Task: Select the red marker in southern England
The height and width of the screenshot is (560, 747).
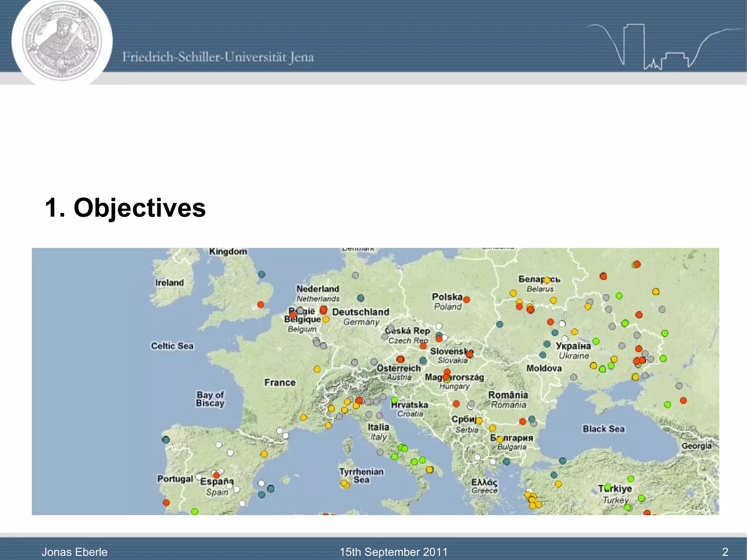Action: [260, 304]
